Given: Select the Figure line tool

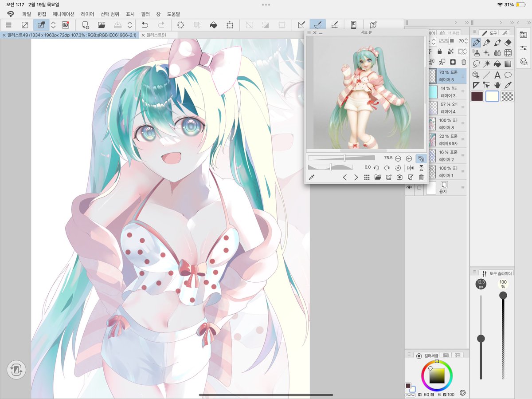Looking at the screenshot, I should [x=487, y=75].
